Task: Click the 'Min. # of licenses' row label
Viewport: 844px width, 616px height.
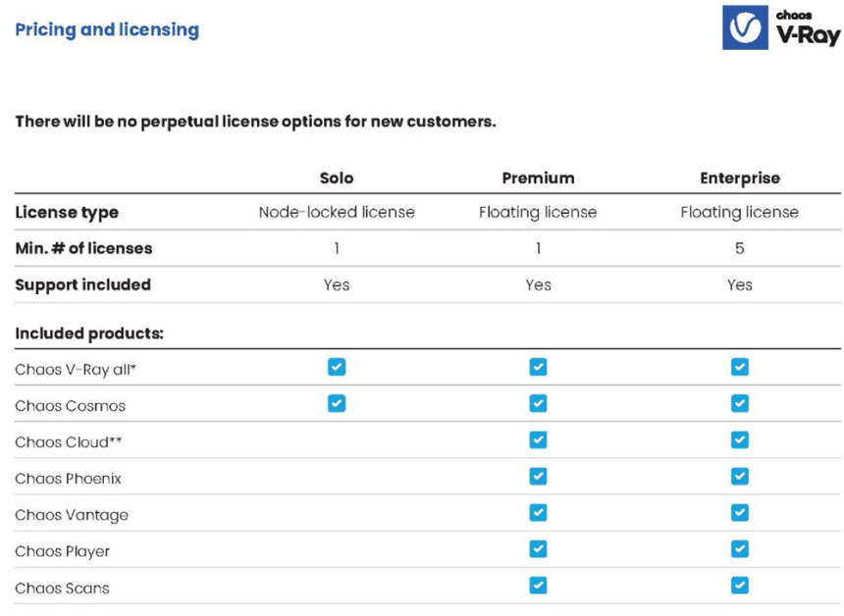Action: click(83, 248)
